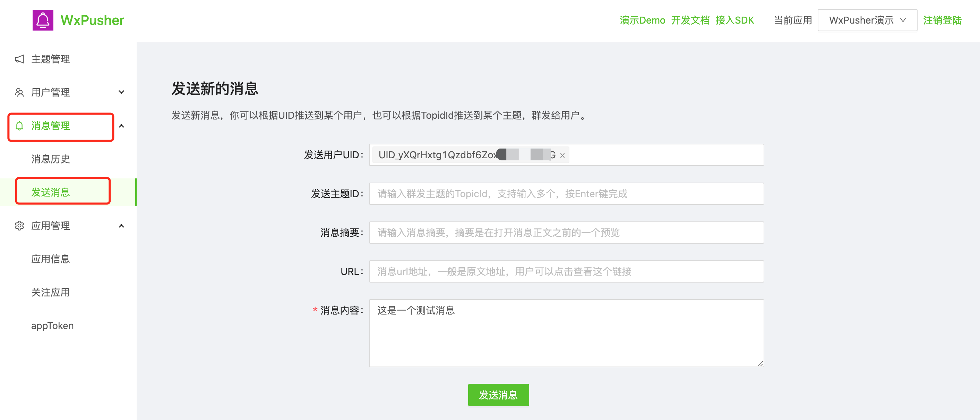Screen dimensions: 980x420
Task: Open the 应用管理 gear icon
Action: (x=19, y=225)
